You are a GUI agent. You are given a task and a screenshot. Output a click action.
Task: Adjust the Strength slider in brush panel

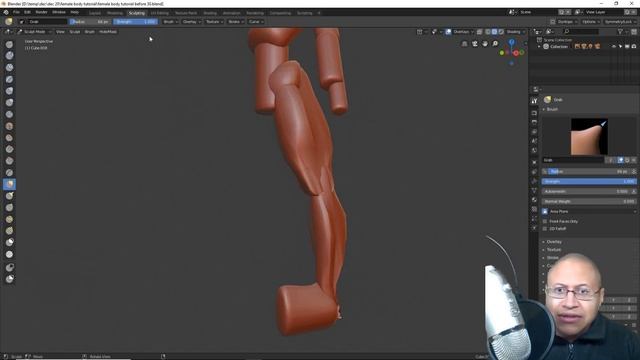tap(589, 181)
